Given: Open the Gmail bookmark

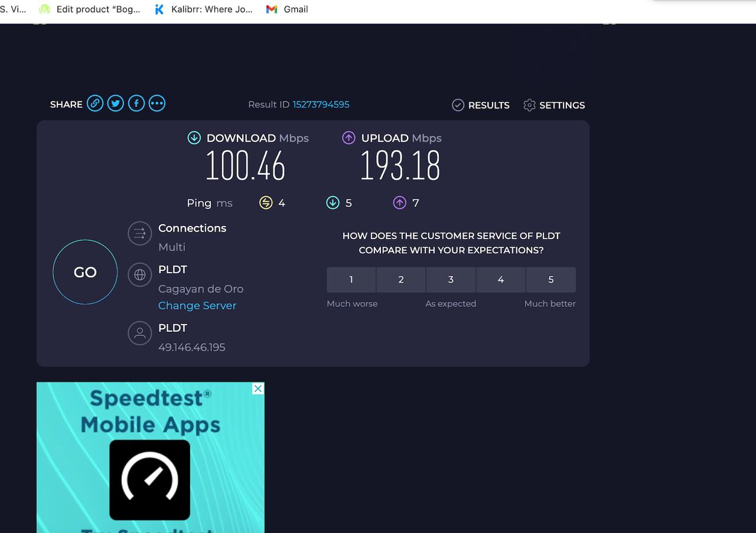Looking at the screenshot, I should pos(287,9).
